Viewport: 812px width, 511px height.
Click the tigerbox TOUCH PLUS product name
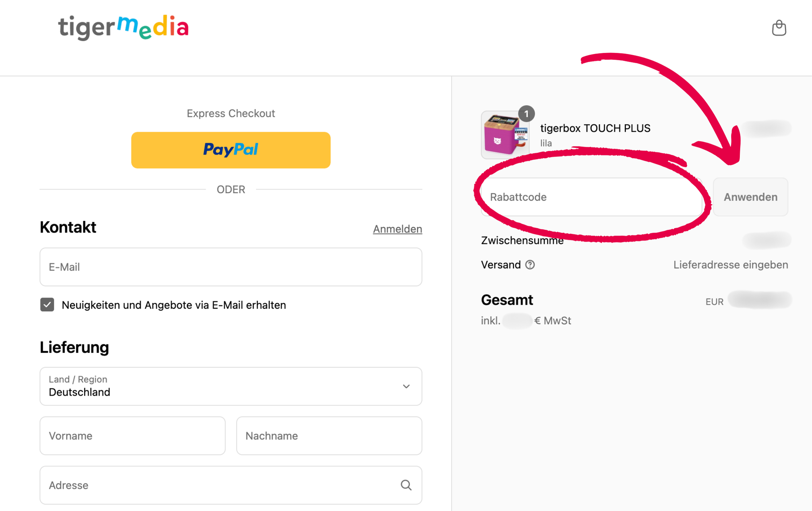(595, 128)
